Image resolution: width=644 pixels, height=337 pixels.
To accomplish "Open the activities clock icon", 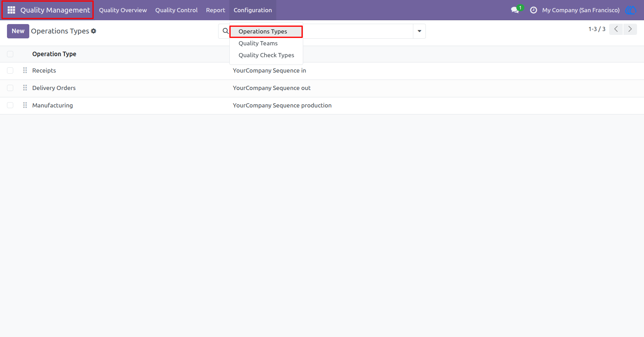I will tap(533, 10).
